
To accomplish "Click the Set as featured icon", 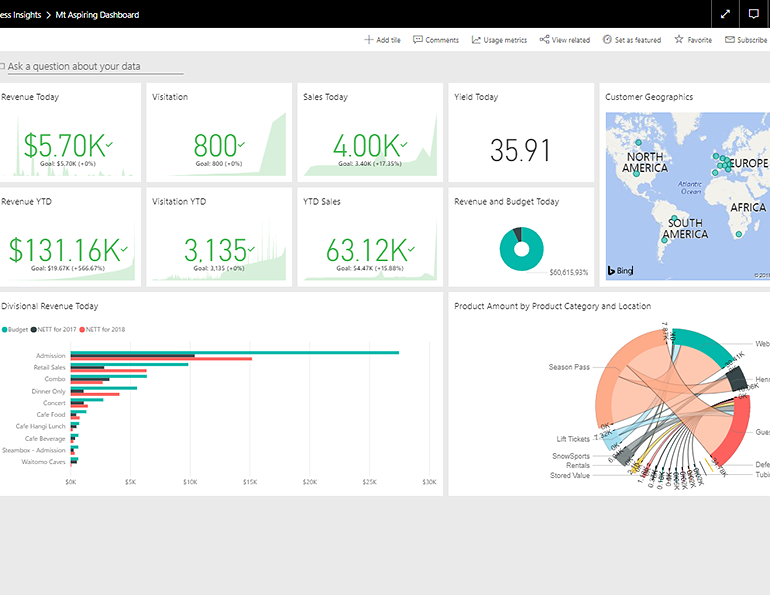I will click(607, 39).
